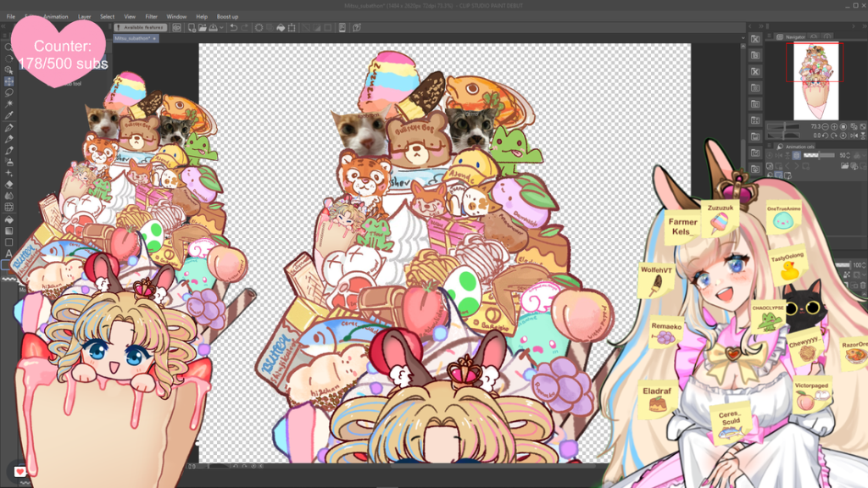868x488 pixels.
Task: Open the Animation menu
Action: click(56, 16)
